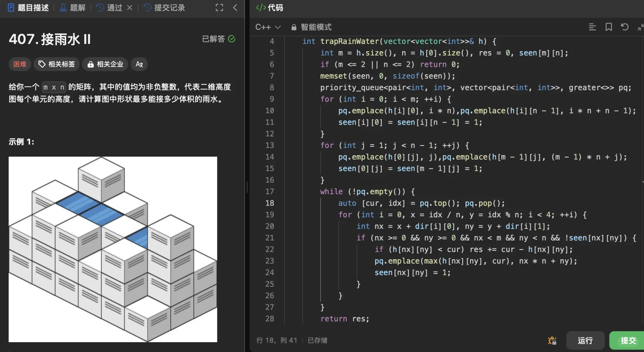
Task: Format the code with the align icon
Action: click(592, 27)
